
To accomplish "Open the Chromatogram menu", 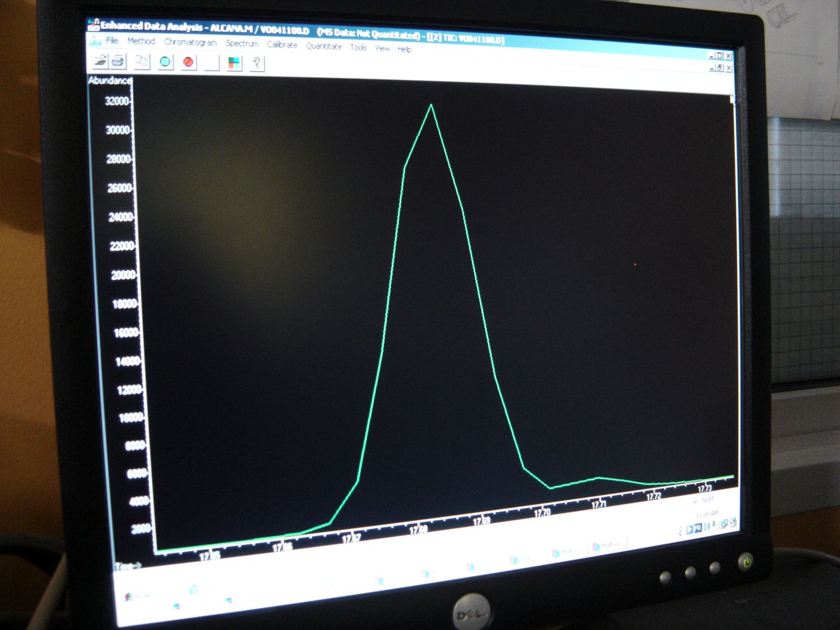I will [190, 42].
